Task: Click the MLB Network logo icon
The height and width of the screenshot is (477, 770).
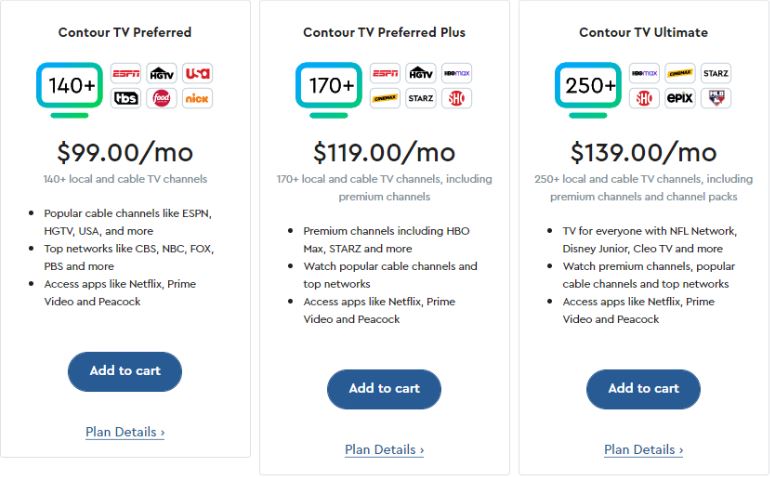Action: [x=716, y=98]
